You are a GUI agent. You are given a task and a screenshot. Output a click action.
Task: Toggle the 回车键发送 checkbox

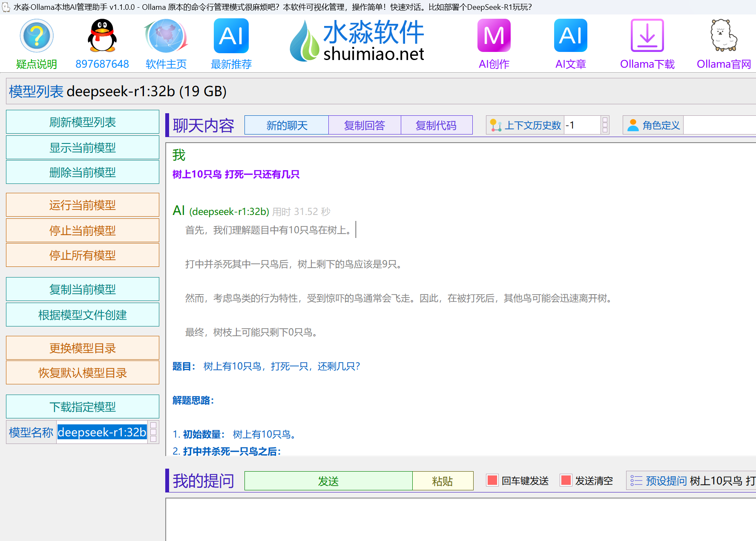pyautogui.click(x=492, y=481)
